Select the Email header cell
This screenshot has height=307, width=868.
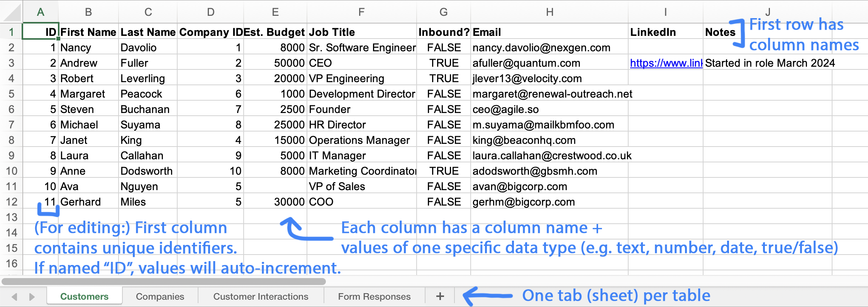pyautogui.click(x=549, y=32)
